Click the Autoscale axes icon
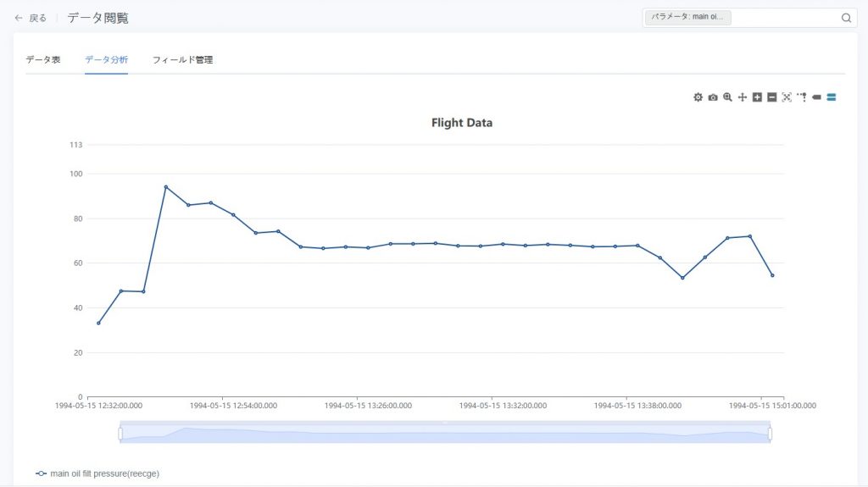The image size is (868, 487). pos(787,97)
